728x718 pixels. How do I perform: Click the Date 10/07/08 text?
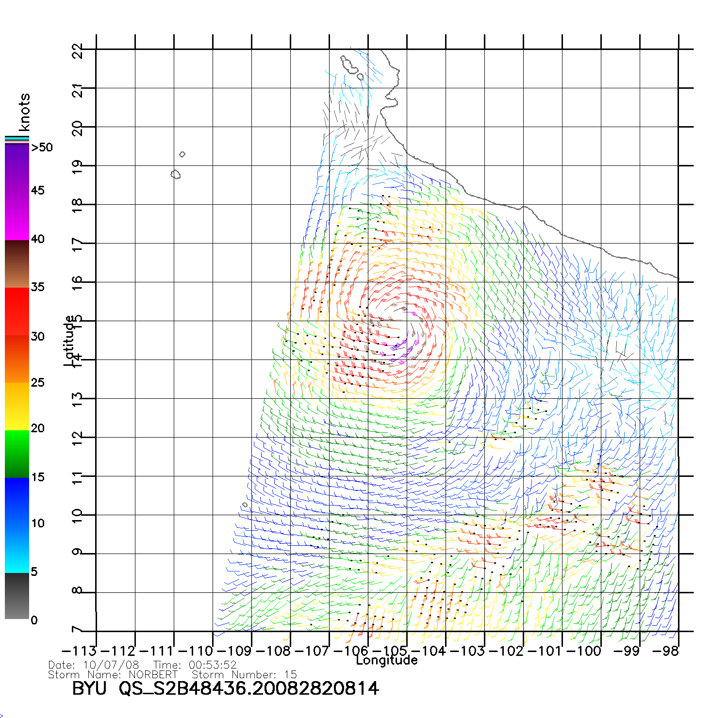(x=94, y=665)
